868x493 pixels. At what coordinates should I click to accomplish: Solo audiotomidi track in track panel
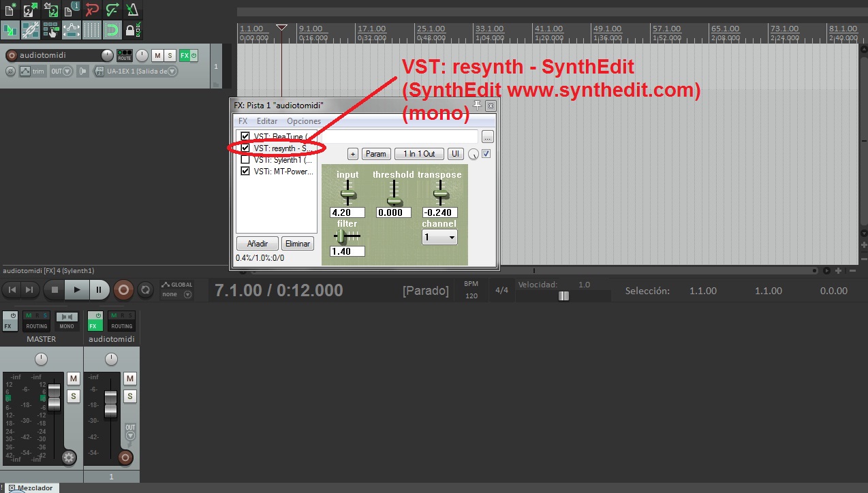(170, 56)
